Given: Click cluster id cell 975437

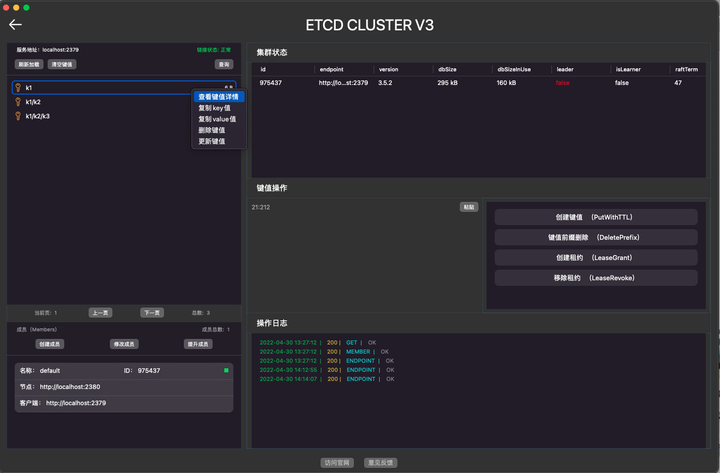Looking at the screenshot, I should tap(270, 83).
